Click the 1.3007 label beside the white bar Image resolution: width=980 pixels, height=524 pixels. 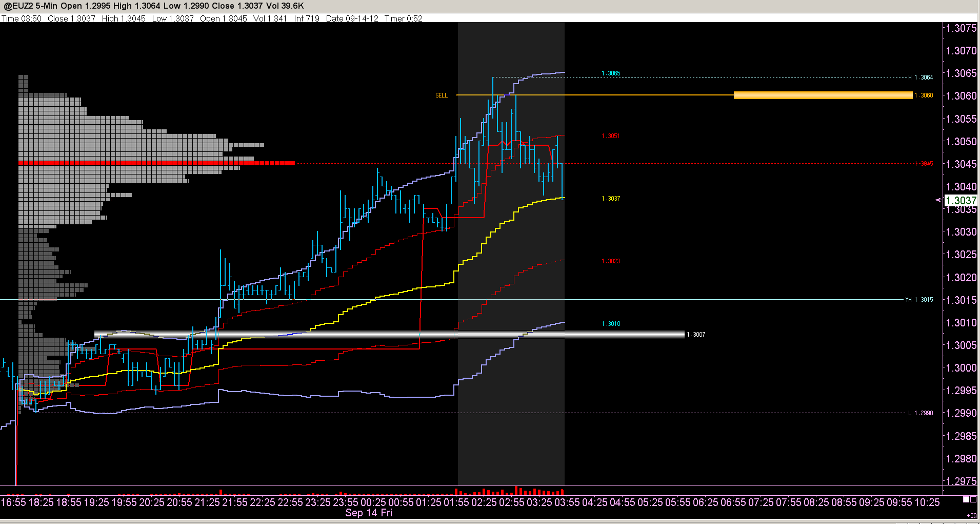click(696, 335)
